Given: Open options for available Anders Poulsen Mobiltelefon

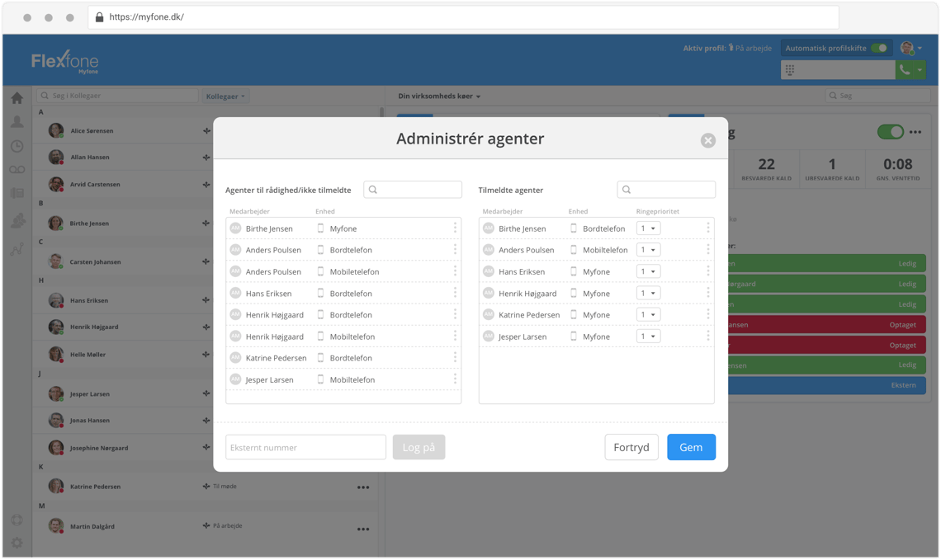Looking at the screenshot, I should (x=455, y=271).
